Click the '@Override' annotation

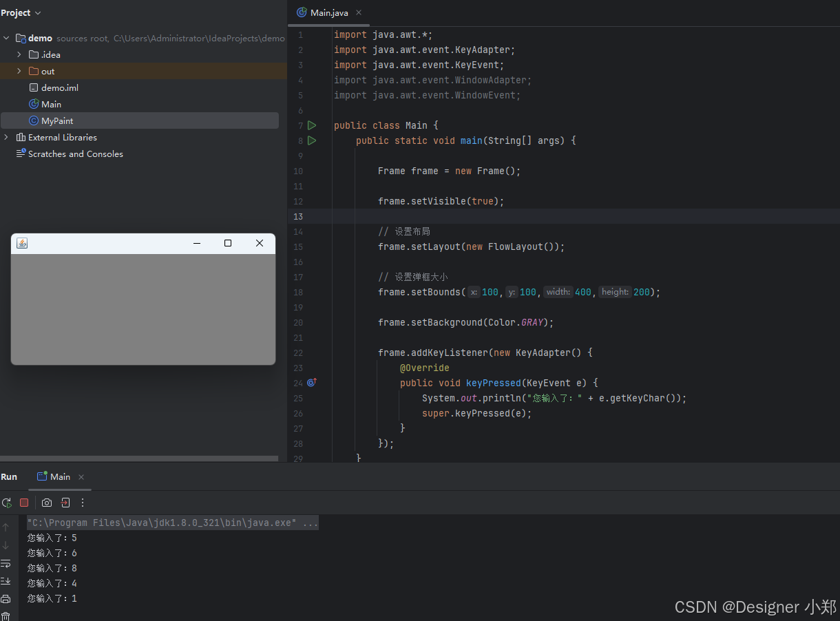425,368
